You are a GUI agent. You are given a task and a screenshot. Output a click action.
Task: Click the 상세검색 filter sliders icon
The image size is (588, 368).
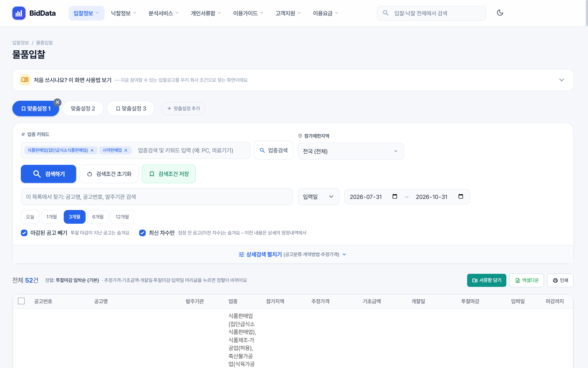(241, 254)
